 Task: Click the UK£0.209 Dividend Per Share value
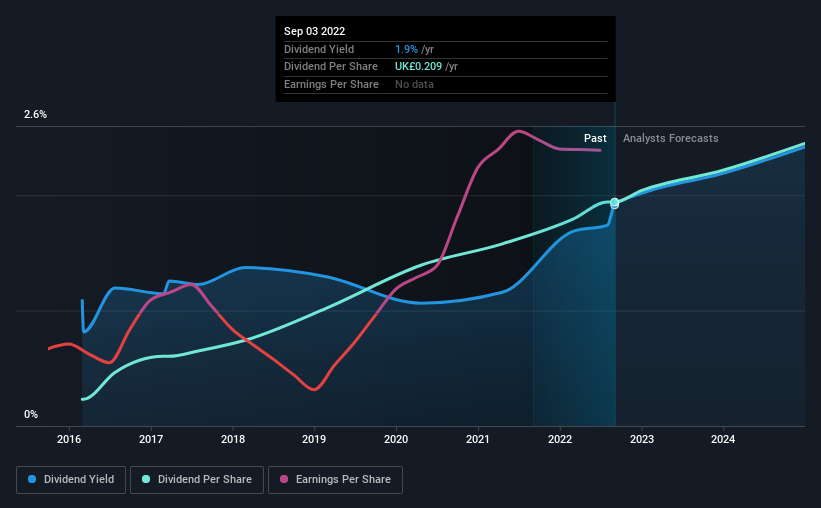[x=418, y=67]
